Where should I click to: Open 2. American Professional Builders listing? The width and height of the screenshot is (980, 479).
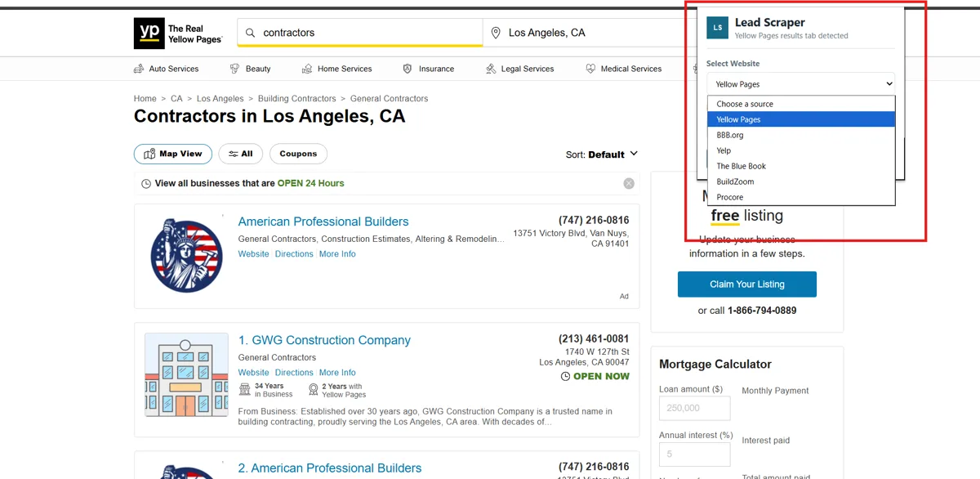tap(330, 468)
